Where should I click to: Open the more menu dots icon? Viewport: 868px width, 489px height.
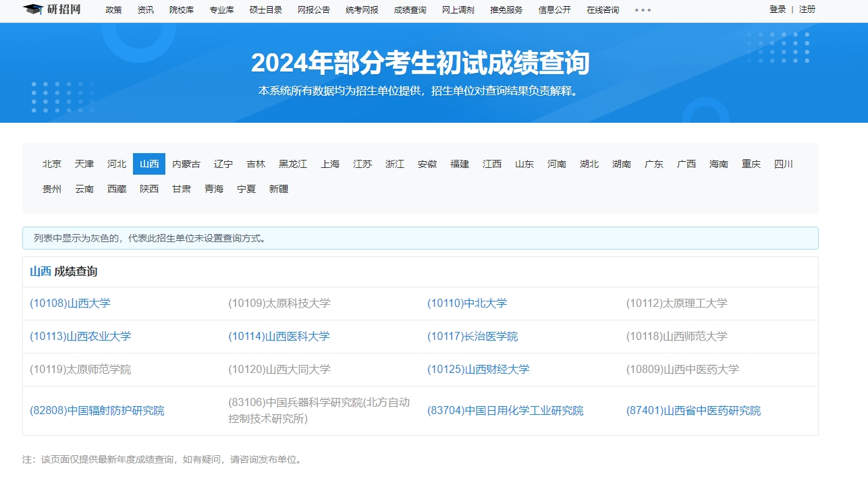coord(643,10)
